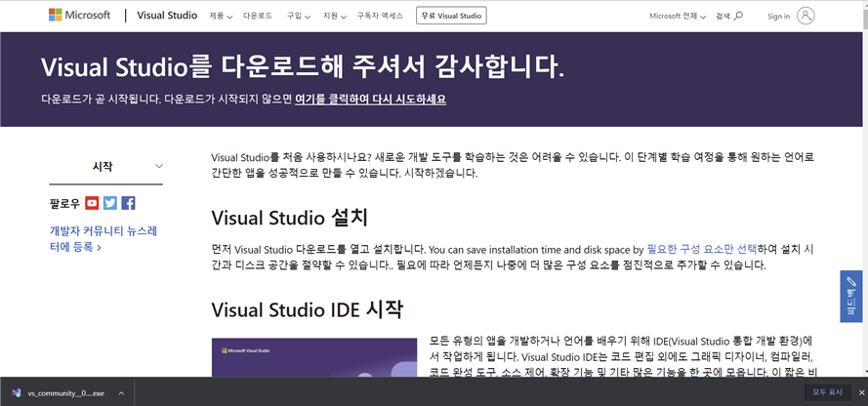Expand the vs_community download options chevron

(x=121, y=392)
